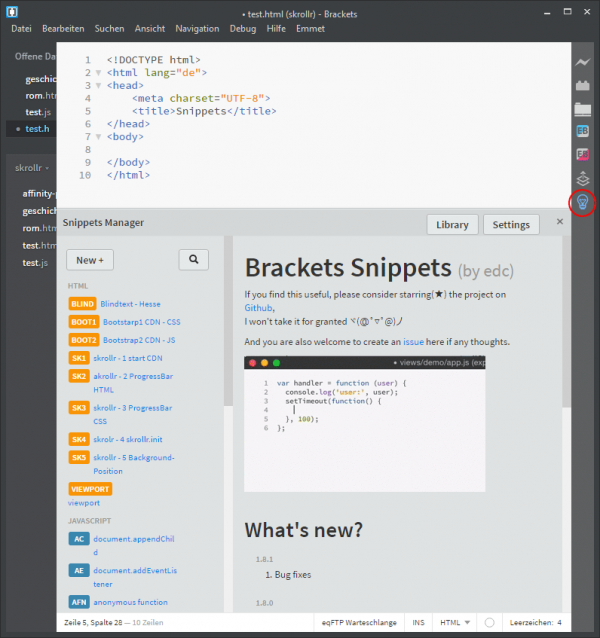Click the search magnifier button in Snippets
Image resolution: width=600 pixels, height=638 pixels.
coord(194,260)
